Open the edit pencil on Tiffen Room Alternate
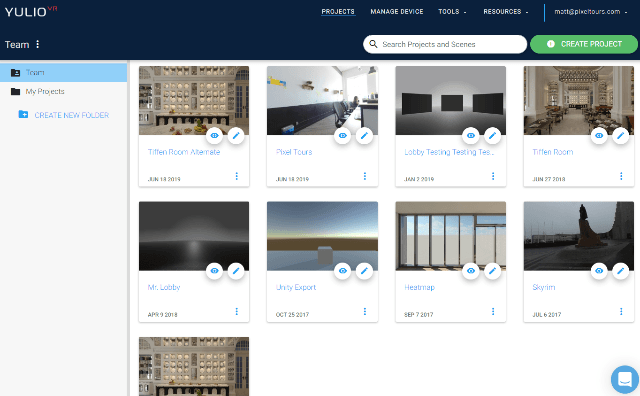The image size is (640, 396). point(236,136)
